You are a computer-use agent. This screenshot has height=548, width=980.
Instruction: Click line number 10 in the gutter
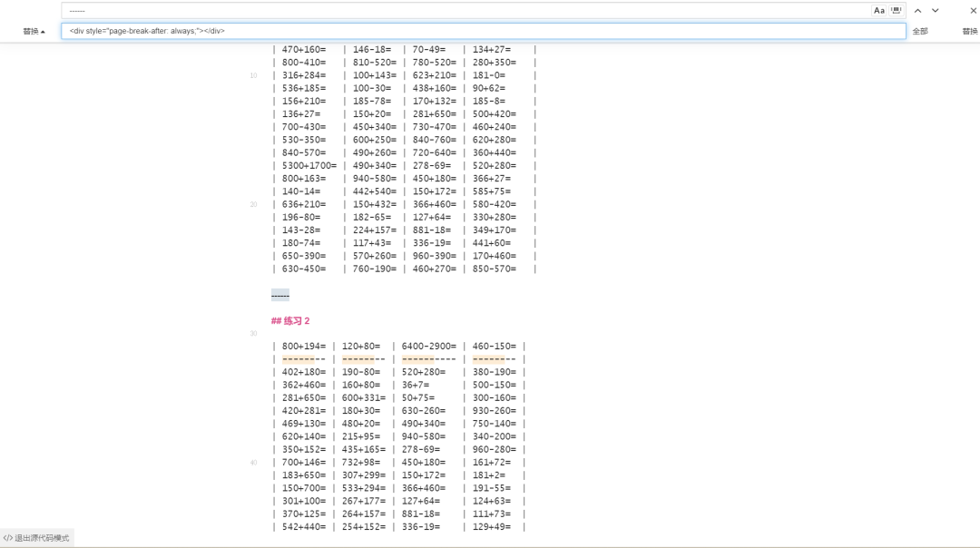click(253, 75)
